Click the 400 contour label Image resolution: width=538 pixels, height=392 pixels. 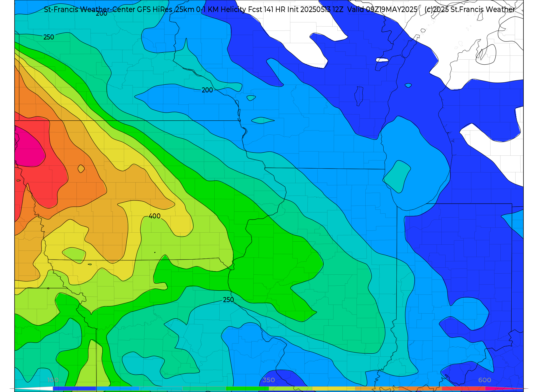[154, 216]
